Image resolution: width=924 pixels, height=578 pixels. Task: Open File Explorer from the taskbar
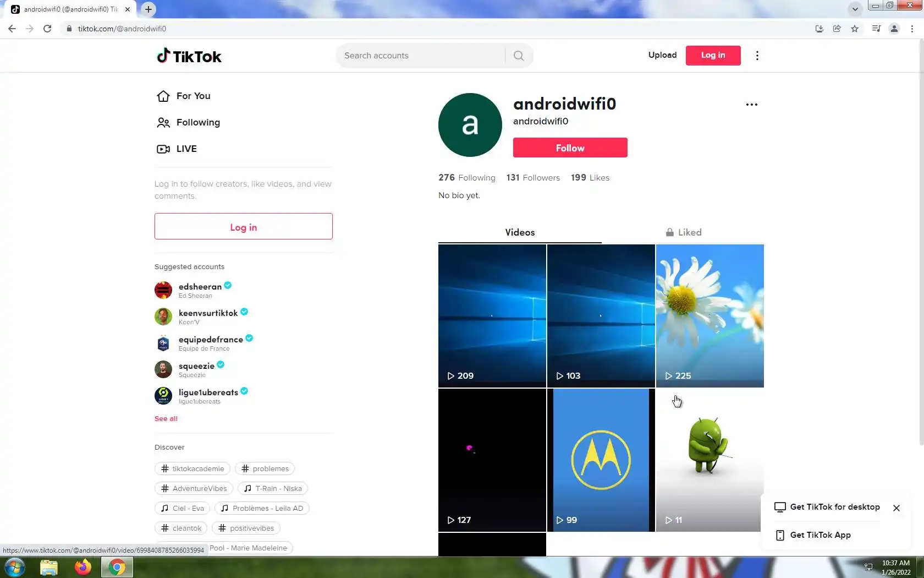(49, 567)
